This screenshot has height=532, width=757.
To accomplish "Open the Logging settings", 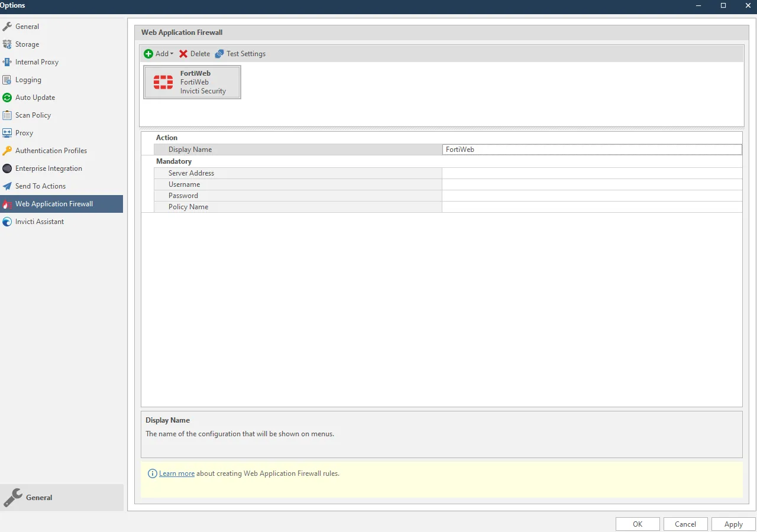I will point(28,79).
